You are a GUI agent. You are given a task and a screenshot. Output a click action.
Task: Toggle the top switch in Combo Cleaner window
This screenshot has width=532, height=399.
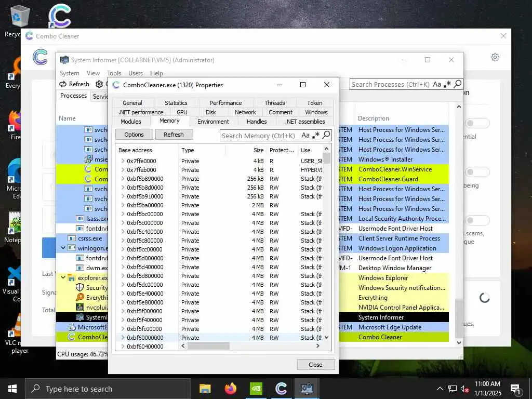[477, 123]
